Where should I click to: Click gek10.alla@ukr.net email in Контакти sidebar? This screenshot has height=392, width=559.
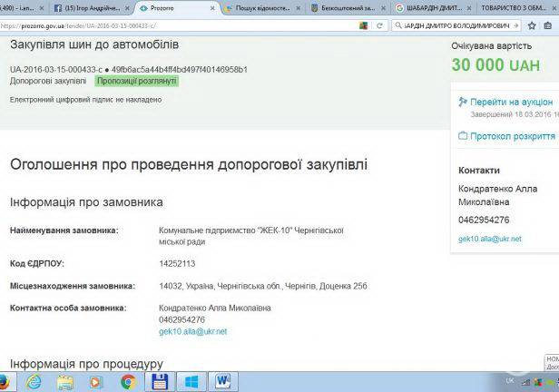pyautogui.click(x=490, y=239)
